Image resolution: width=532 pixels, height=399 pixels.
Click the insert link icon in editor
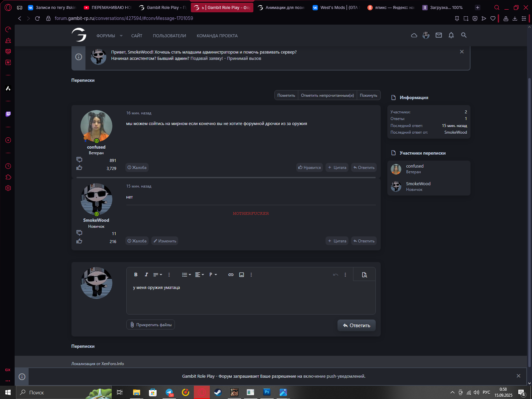coord(231,275)
